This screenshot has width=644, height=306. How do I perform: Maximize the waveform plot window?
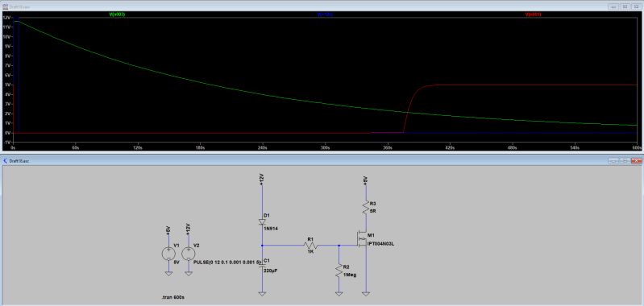[625, 7]
